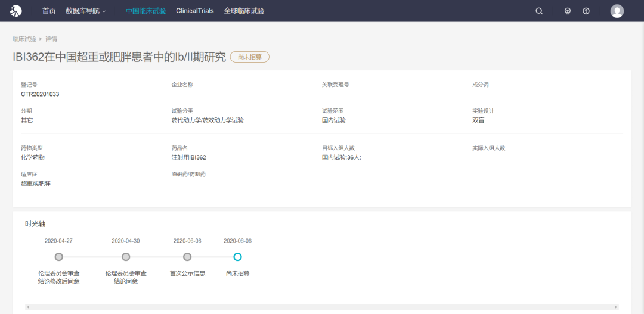Select the 2020-04-30 timeline marker
Viewport: 644px width, 314px height.
click(x=126, y=257)
